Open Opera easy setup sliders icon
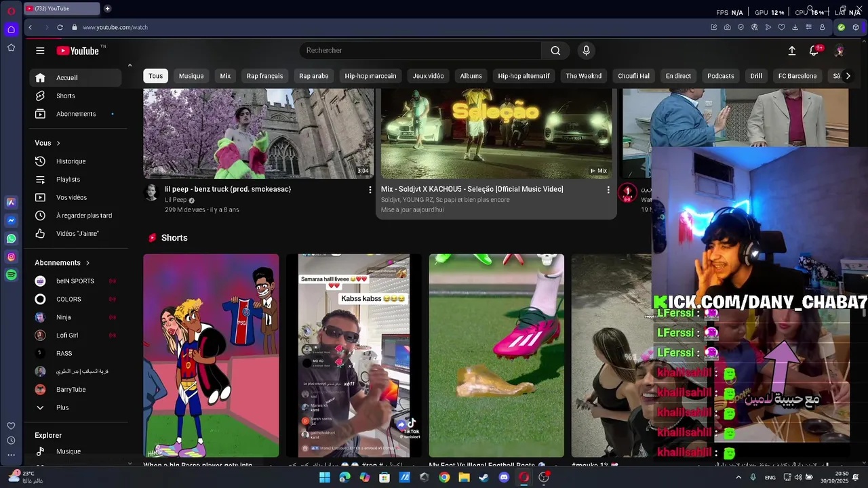 [808, 27]
